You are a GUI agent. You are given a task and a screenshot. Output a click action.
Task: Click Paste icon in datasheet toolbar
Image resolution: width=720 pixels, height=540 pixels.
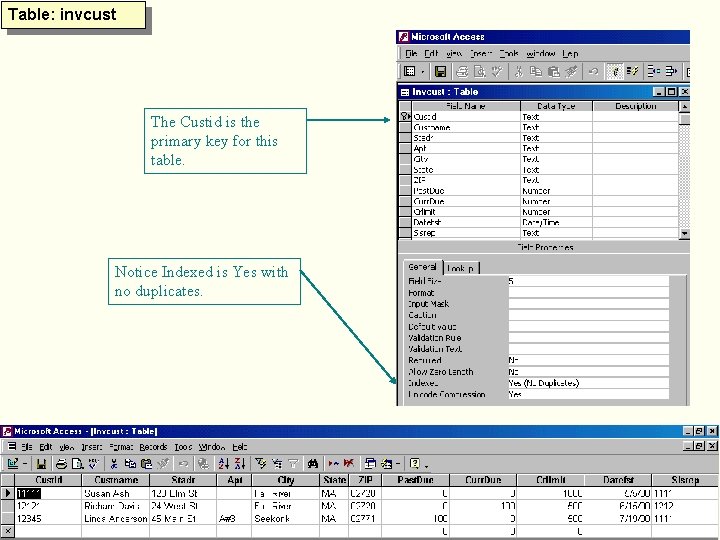pyautogui.click(x=146, y=464)
